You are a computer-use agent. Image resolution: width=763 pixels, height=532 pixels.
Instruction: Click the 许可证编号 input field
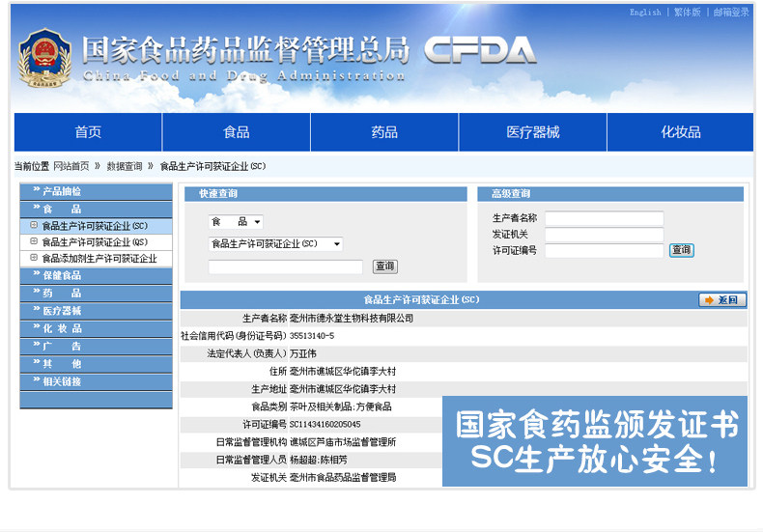click(605, 250)
